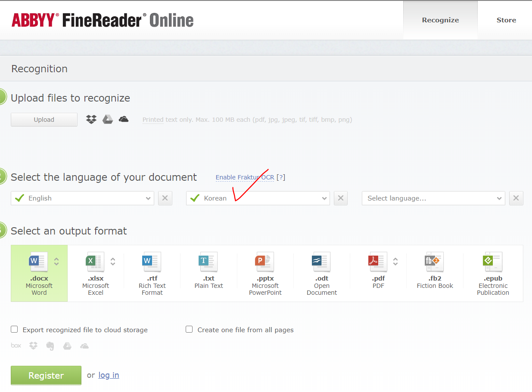Open the Select language dropdown
Screen dimensions: 532x392
click(433, 198)
